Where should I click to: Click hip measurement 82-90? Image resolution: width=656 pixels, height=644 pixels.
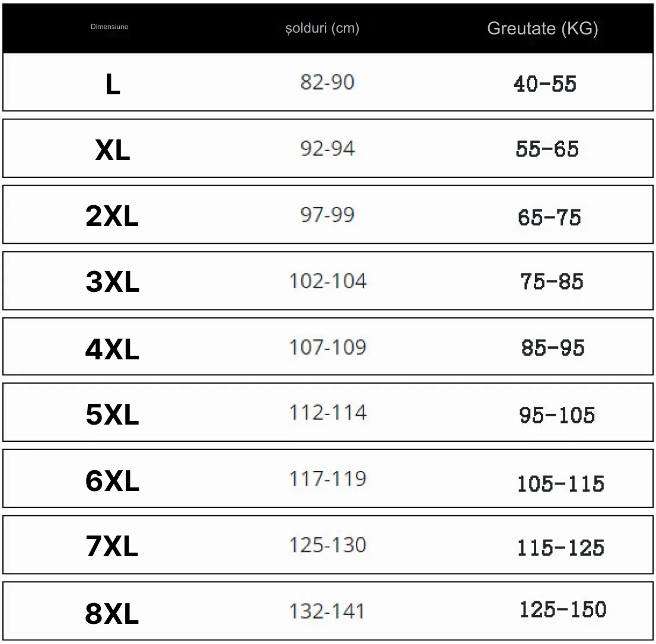[x=327, y=82]
